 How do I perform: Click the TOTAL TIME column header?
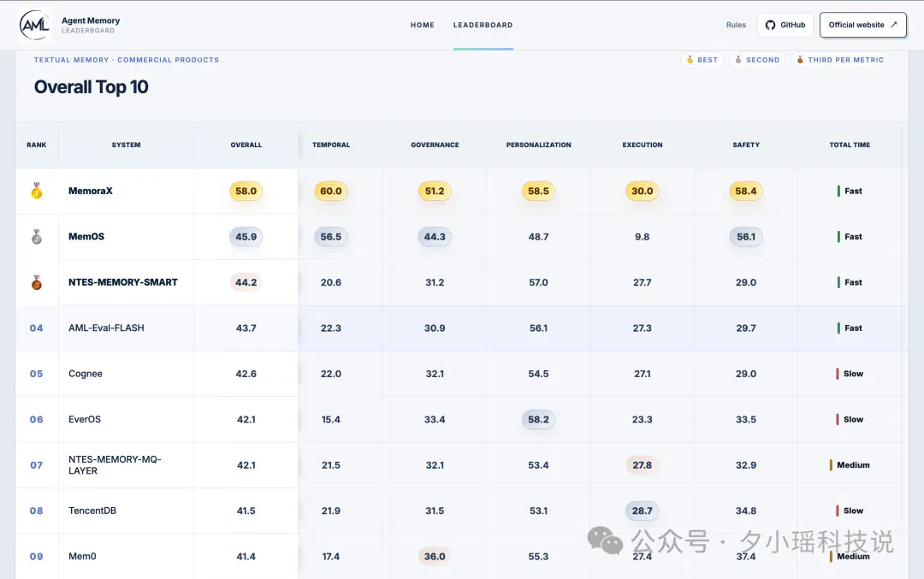850,145
